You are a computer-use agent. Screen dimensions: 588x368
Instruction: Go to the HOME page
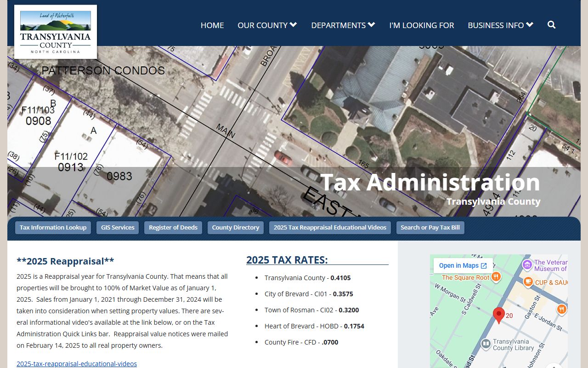212,25
